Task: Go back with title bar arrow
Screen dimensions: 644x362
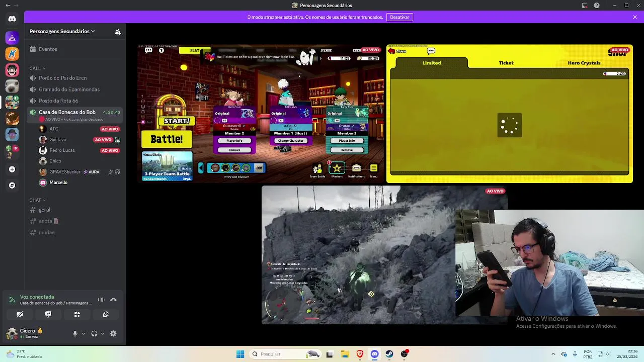Action: pyautogui.click(x=8, y=6)
